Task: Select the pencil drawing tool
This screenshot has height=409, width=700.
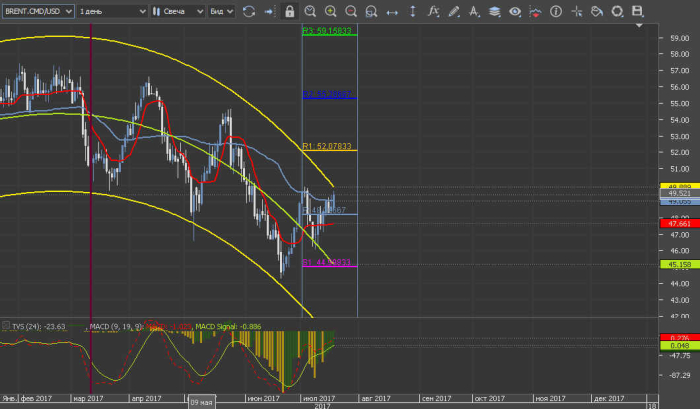Action: tap(454, 12)
